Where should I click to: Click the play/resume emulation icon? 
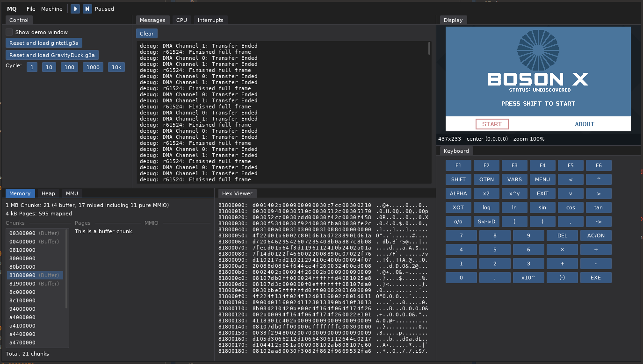tap(75, 9)
